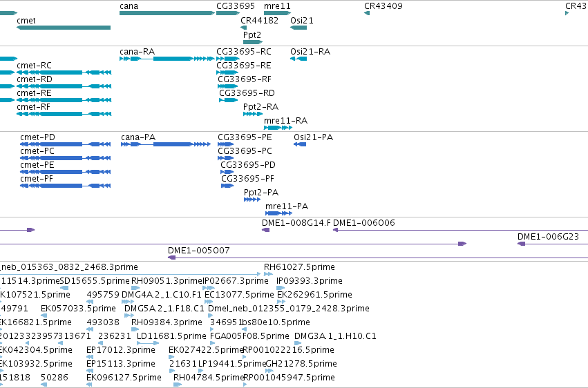The image size is (588, 388).
Task: Click the cmet-PF protein label
Action: pyautogui.click(x=37, y=179)
